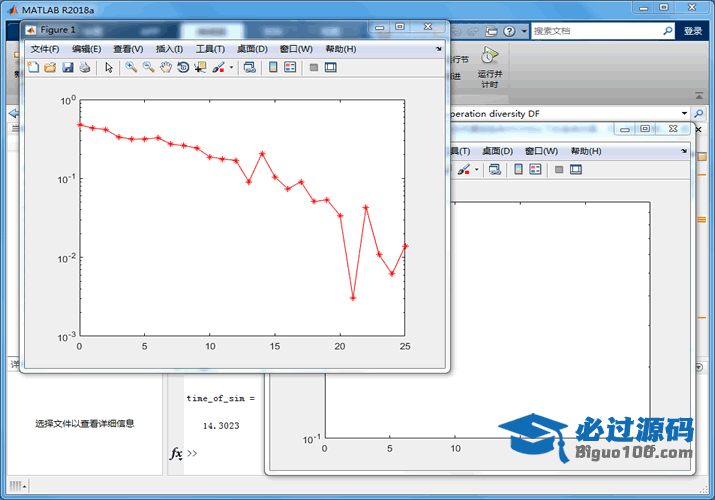Toggle Insert Legend in Figure 1 toolbar
Image resolution: width=715 pixels, height=500 pixels.
290,68
